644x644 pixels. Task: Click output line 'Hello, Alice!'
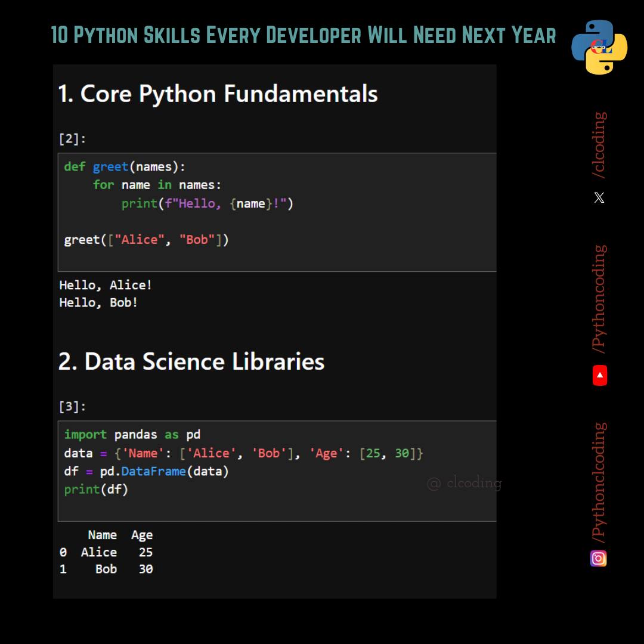(x=106, y=285)
